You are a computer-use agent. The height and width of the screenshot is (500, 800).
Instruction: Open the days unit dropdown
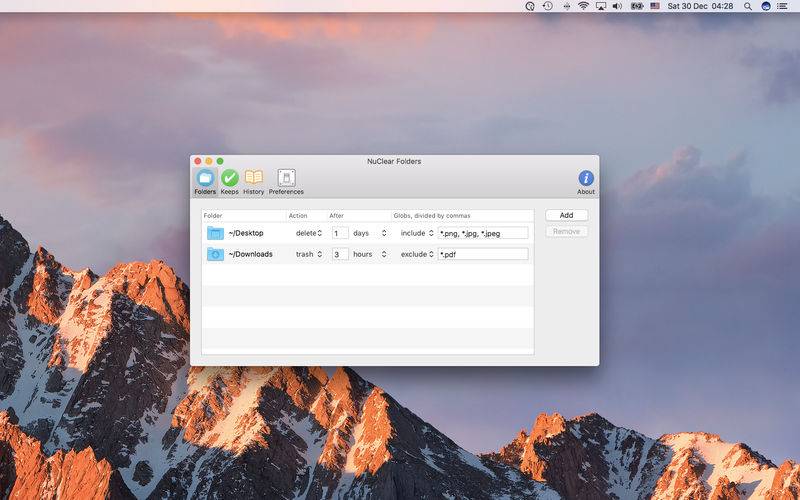point(370,233)
